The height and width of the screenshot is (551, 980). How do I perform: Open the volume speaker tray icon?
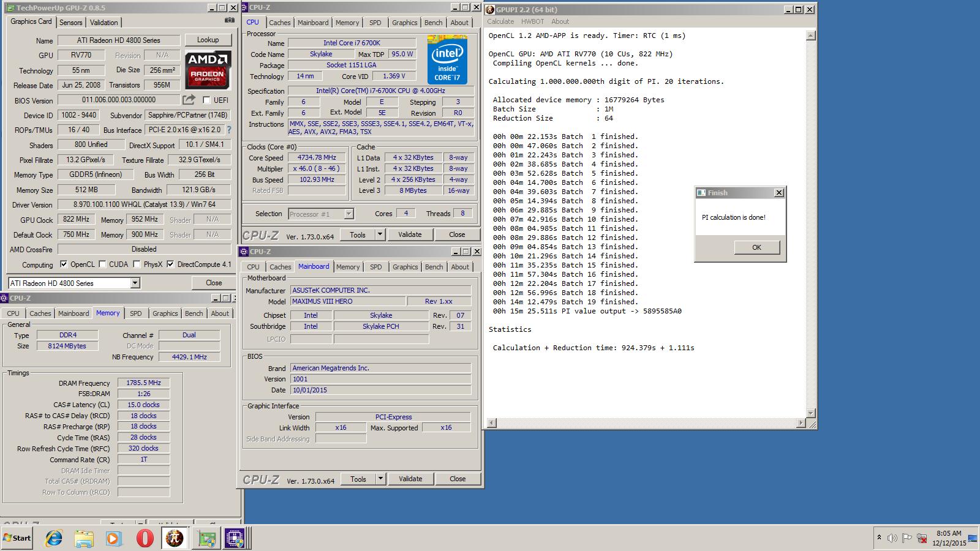(x=892, y=538)
